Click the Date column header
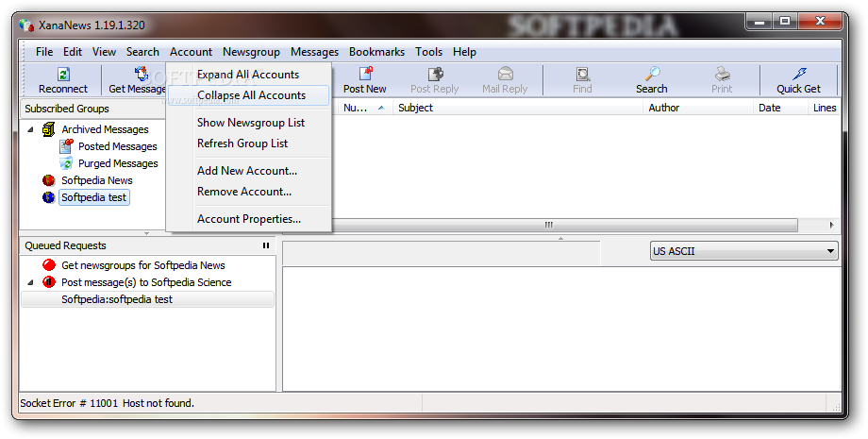Viewport: 868px width, 439px height. point(780,108)
